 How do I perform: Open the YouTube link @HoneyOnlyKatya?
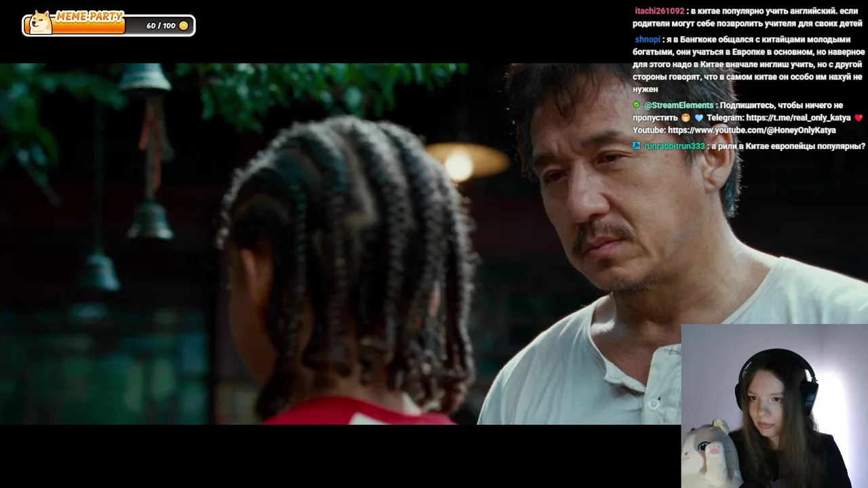tap(751, 130)
